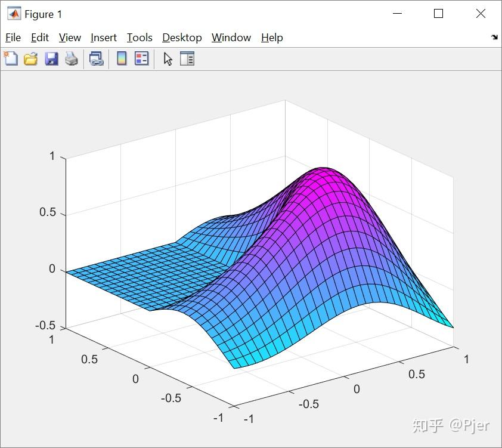Open the Edit menu
Viewport: 502px width, 448px height.
[40, 38]
